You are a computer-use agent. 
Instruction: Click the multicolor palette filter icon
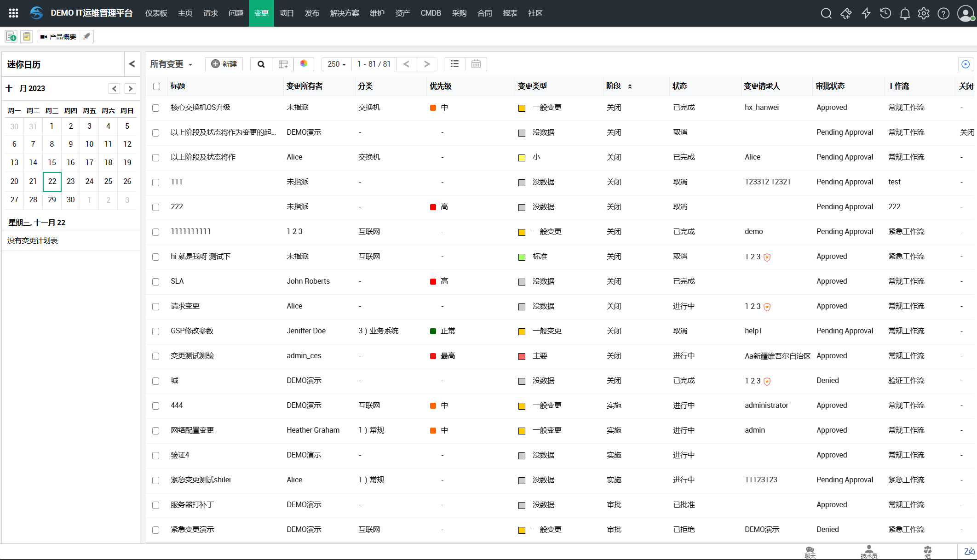pyautogui.click(x=304, y=64)
